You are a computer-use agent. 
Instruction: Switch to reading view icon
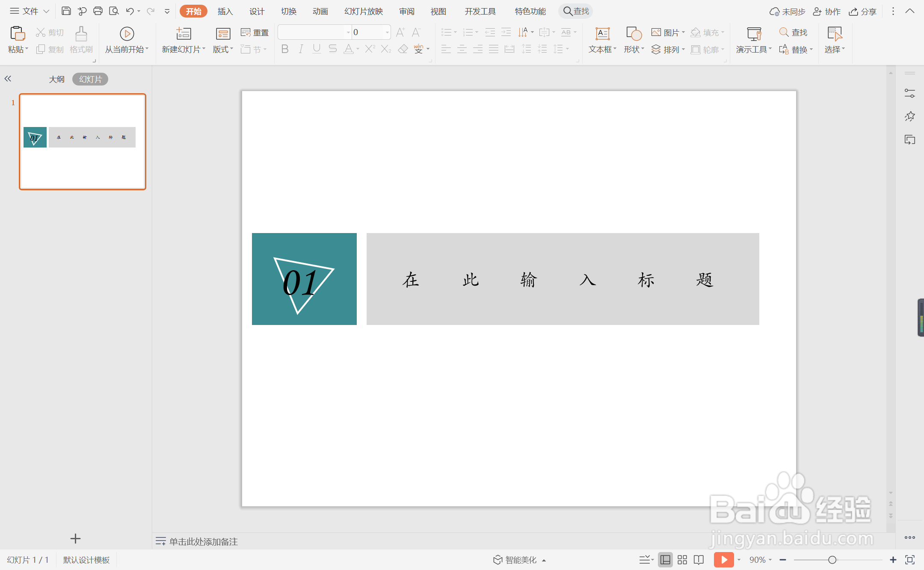(x=699, y=560)
